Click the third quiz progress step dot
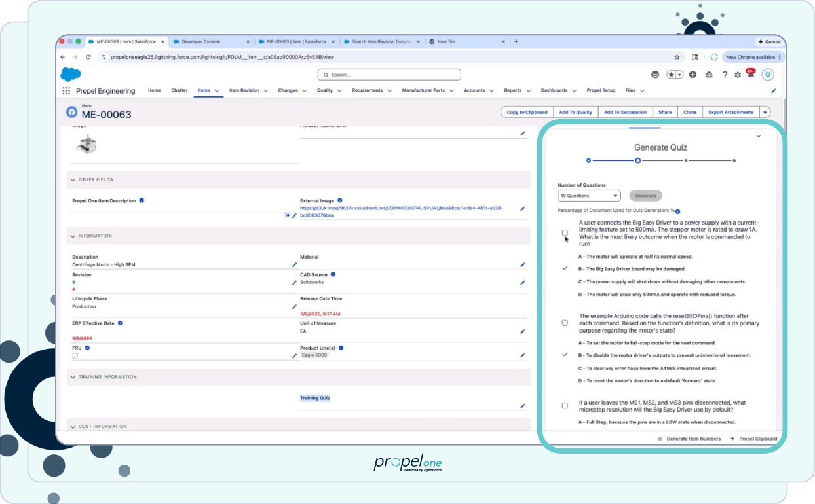Image resolution: width=815 pixels, height=504 pixels. click(x=686, y=160)
